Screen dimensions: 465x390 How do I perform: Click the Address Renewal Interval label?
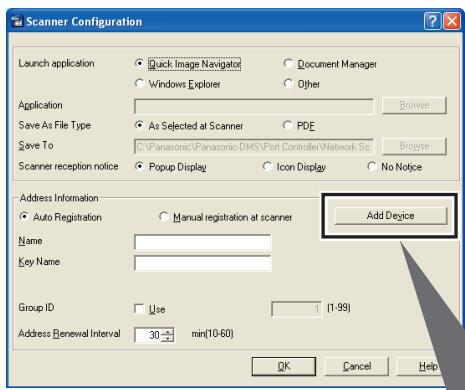(x=69, y=334)
